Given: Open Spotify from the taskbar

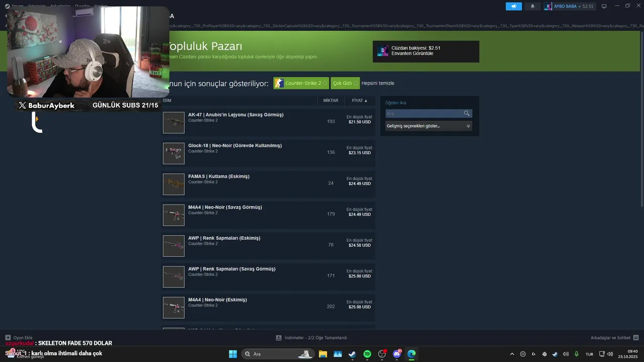Looking at the screenshot, I should (x=367, y=354).
